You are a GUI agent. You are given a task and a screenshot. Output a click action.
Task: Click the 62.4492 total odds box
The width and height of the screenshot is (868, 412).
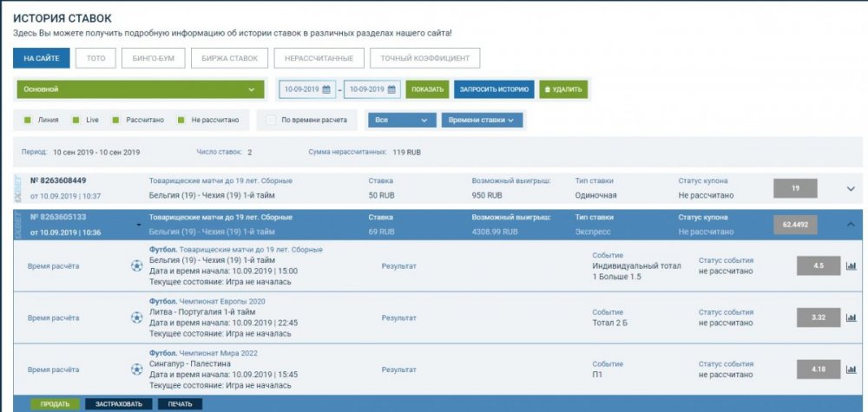click(x=795, y=224)
